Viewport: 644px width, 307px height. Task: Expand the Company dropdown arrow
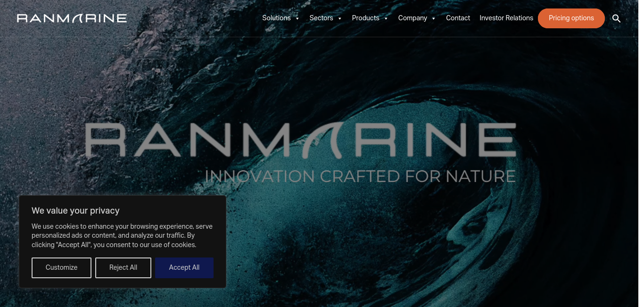[x=434, y=18]
